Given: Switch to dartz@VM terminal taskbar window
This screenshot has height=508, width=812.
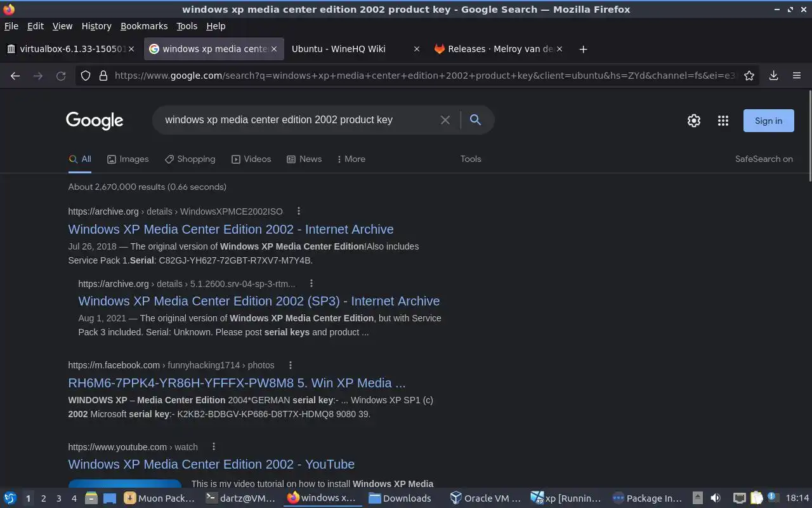Looking at the screenshot, I should point(241,498).
